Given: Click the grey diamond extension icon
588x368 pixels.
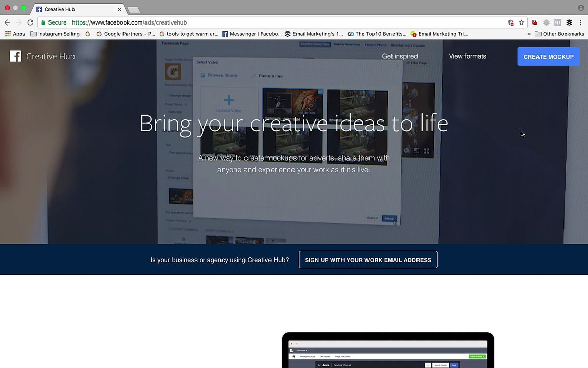Looking at the screenshot, I should tap(546, 22).
